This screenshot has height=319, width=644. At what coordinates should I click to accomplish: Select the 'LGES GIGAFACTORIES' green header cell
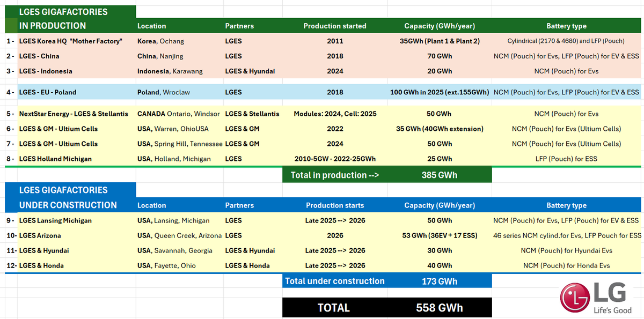click(77, 12)
